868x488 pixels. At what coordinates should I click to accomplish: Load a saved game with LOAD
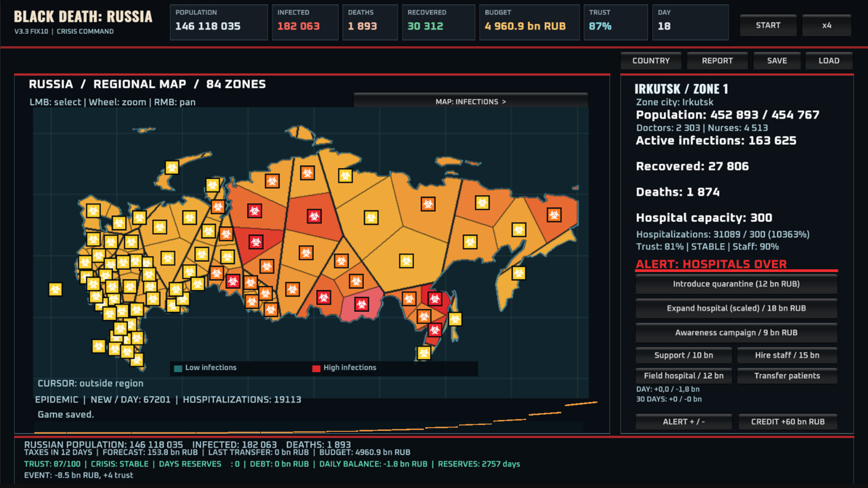(x=829, y=61)
